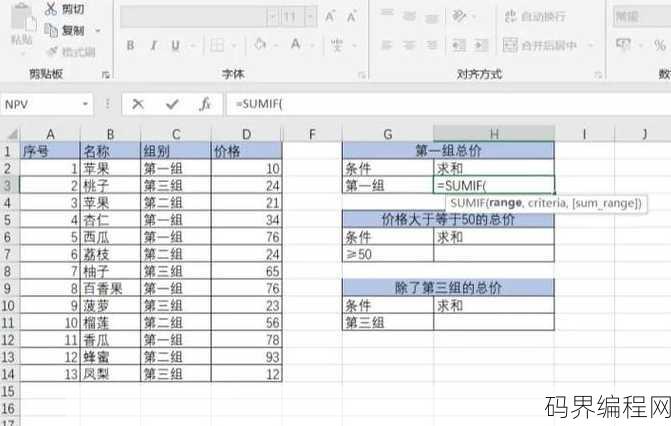Open the font group dialog launcher
This screenshot has width=671, height=426.
(362, 75)
